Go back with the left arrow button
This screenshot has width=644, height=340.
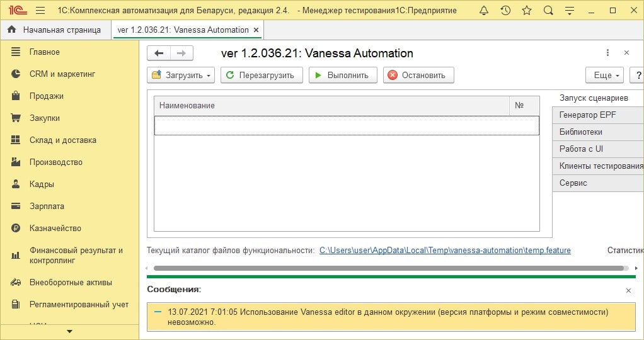(x=159, y=53)
